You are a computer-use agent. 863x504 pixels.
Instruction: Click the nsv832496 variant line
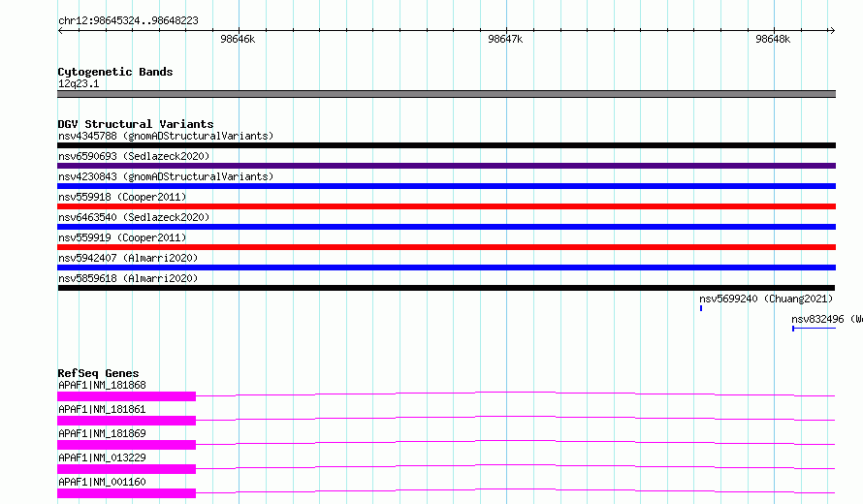(x=814, y=329)
